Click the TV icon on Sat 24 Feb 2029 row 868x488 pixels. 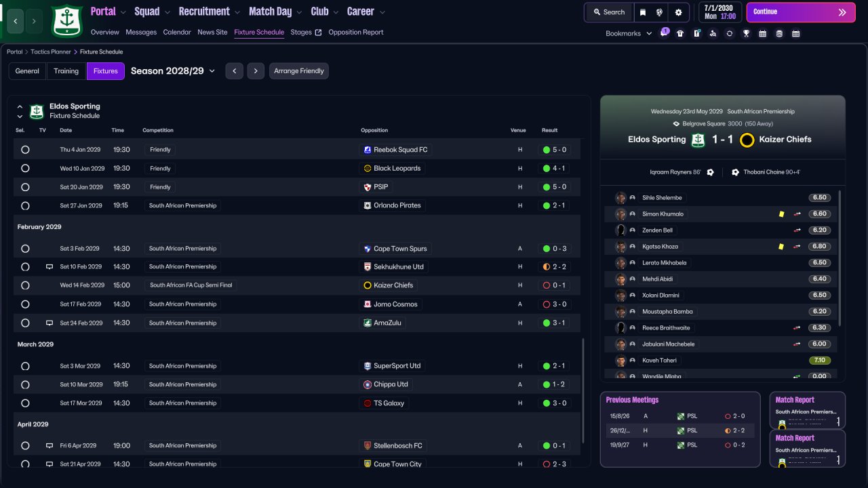tap(50, 323)
